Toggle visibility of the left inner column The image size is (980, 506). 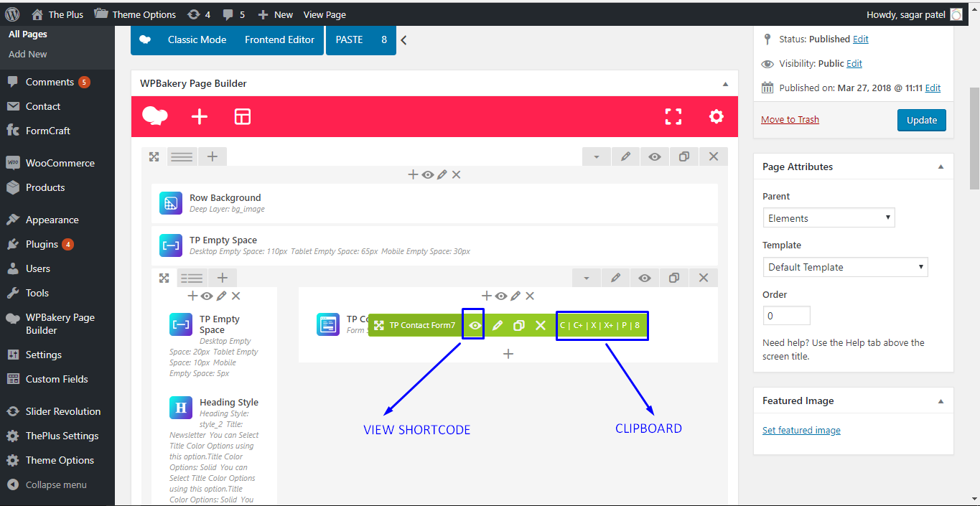[x=207, y=296]
